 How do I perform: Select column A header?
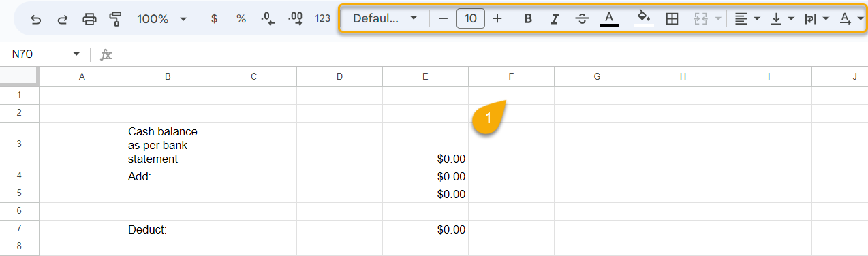pyautogui.click(x=82, y=77)
